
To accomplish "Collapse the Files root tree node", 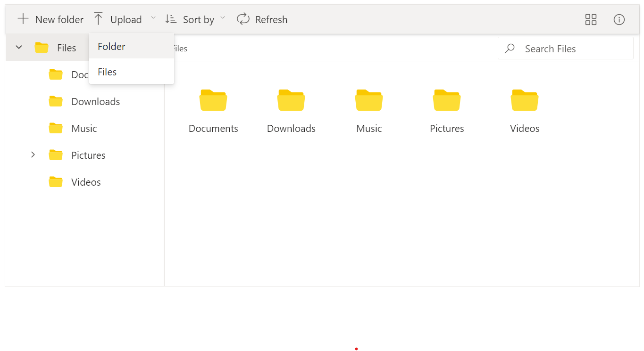I will coord(19,47).
